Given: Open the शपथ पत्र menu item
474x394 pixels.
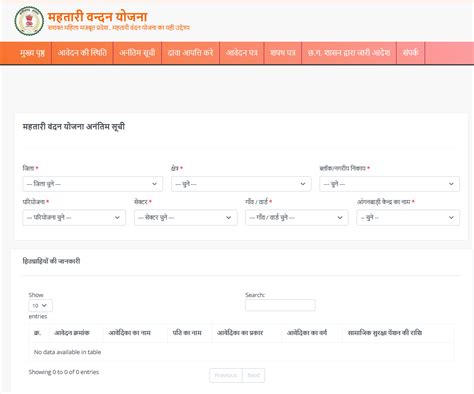Looking at the screenshot, I should click(283, 53).
